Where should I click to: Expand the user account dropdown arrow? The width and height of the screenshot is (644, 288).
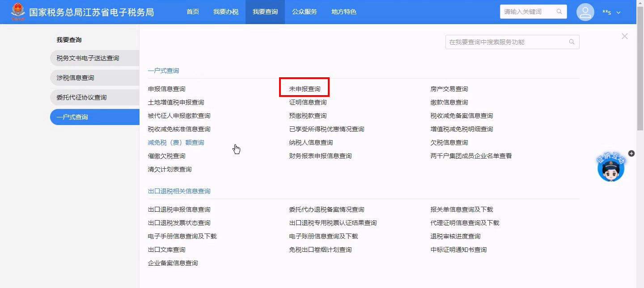(619, 13)
